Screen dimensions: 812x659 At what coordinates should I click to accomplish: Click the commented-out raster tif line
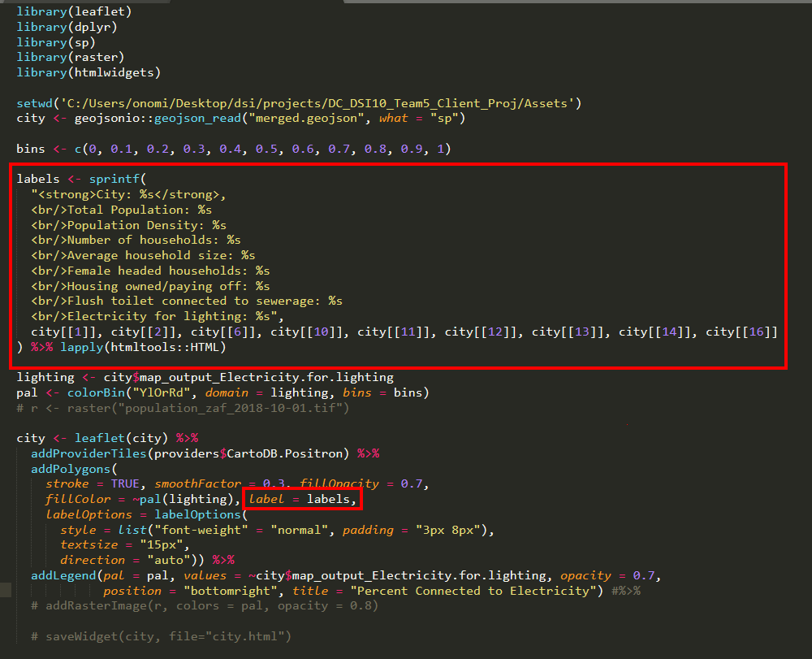tap(183, 408)
